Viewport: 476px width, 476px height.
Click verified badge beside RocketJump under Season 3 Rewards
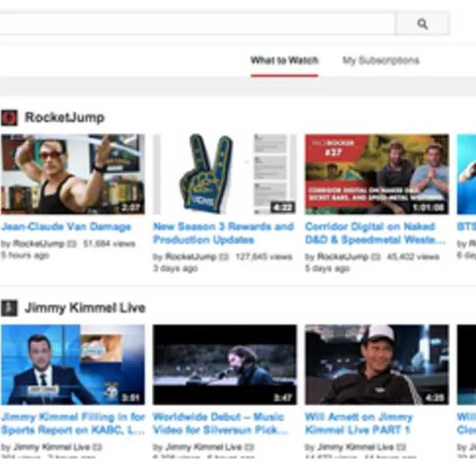(223, 257)
